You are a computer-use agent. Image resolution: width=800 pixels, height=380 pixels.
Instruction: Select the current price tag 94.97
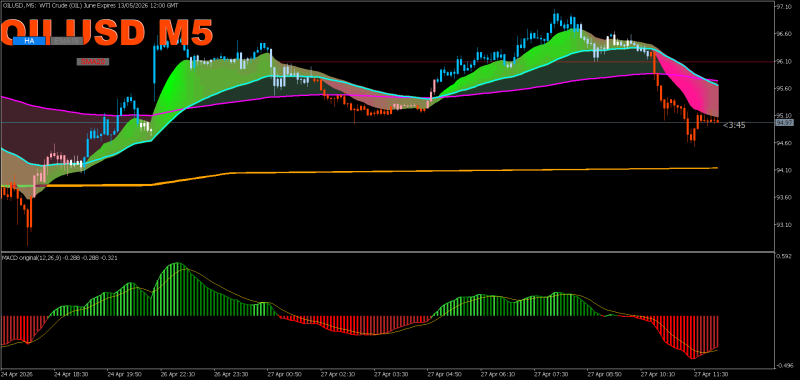tap(784, 123)
